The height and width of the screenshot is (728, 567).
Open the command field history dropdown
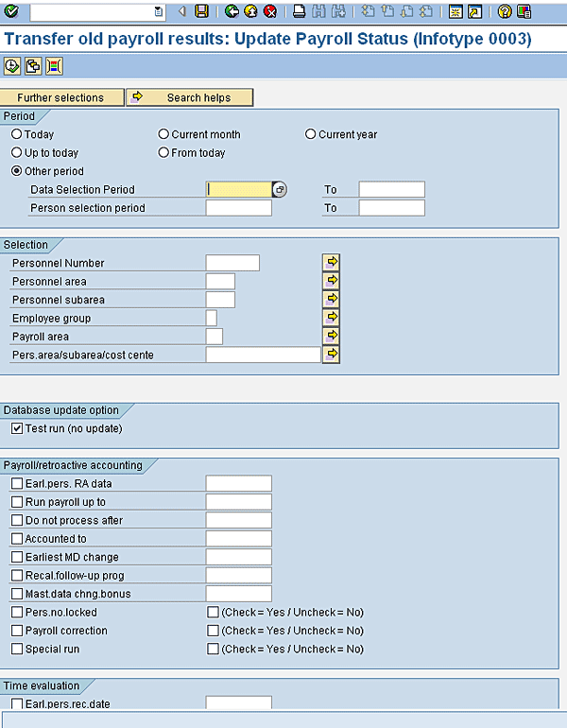point(159,11)
